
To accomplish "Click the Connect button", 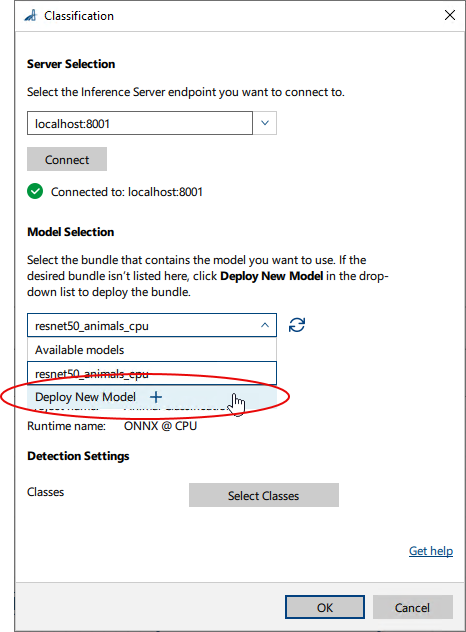I will point(67,159).
